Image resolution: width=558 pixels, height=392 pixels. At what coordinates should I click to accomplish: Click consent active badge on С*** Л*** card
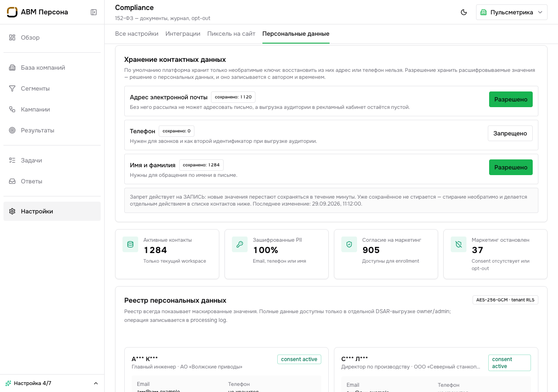tap(510, 363)
